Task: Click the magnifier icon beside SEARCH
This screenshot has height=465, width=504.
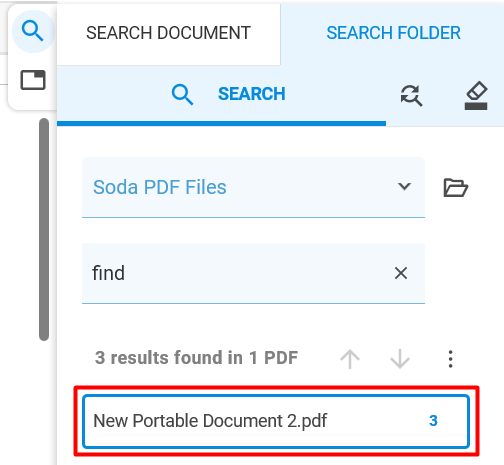Action: [182, 95]
